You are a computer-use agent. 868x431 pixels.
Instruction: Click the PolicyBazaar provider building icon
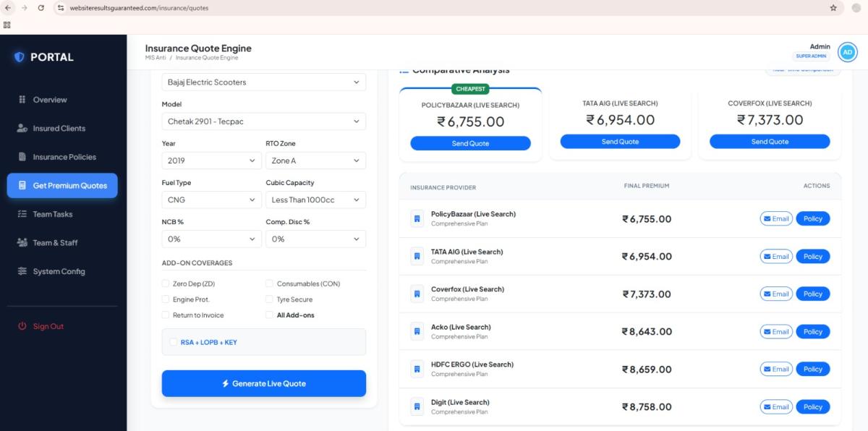click(x=417, y=218)
